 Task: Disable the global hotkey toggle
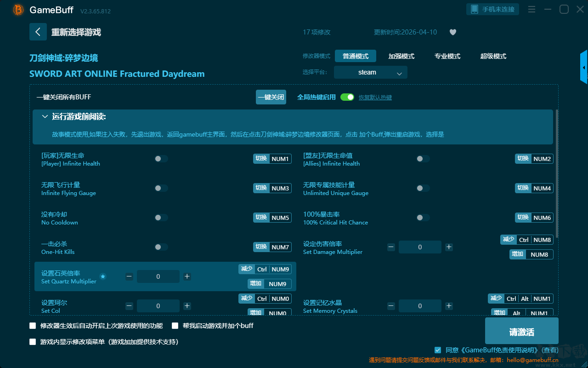(x=347, y=97)
